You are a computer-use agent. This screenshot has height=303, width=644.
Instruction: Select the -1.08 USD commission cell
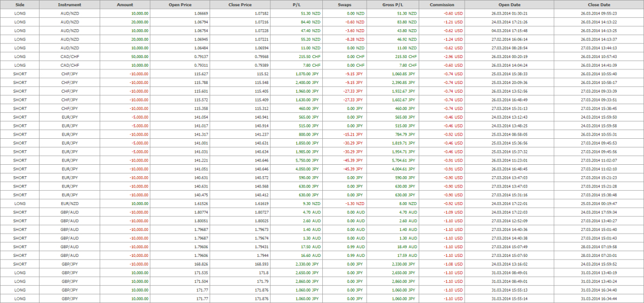click(442, 264)
